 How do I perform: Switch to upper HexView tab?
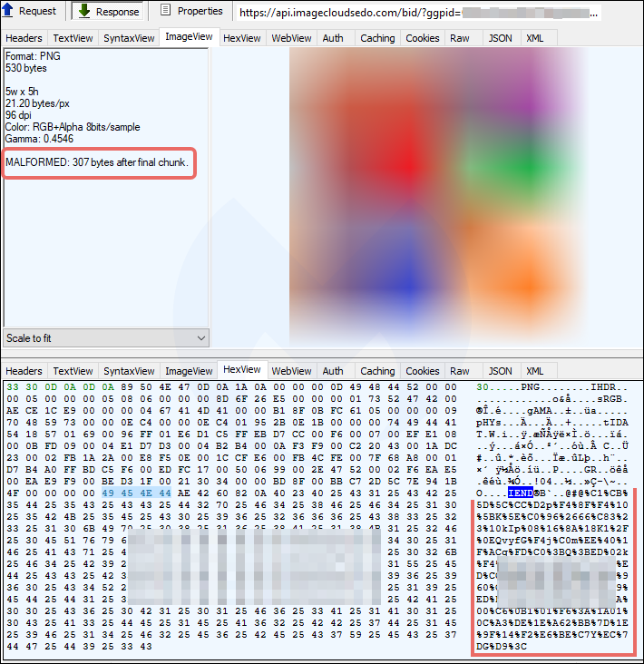coord(242,38)
